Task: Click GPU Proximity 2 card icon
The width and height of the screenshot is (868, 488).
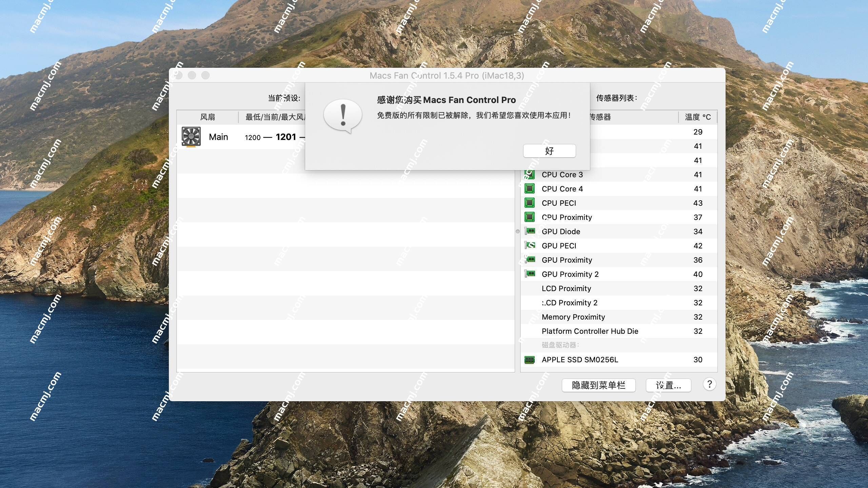Action: click(530, 274)
